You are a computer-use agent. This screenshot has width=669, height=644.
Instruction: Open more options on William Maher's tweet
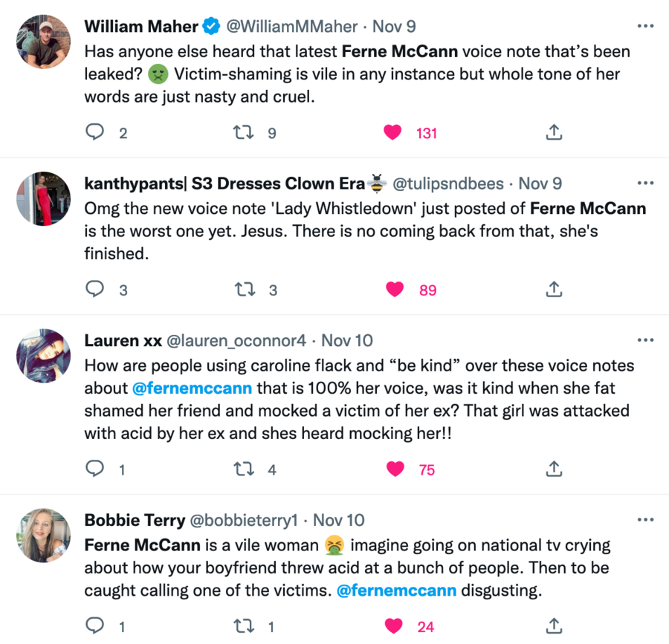pos(645,26)
